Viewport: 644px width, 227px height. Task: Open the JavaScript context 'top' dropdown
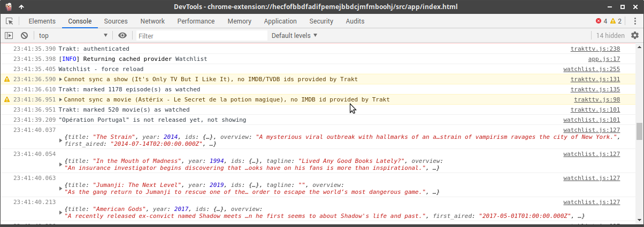pos(73,35)
